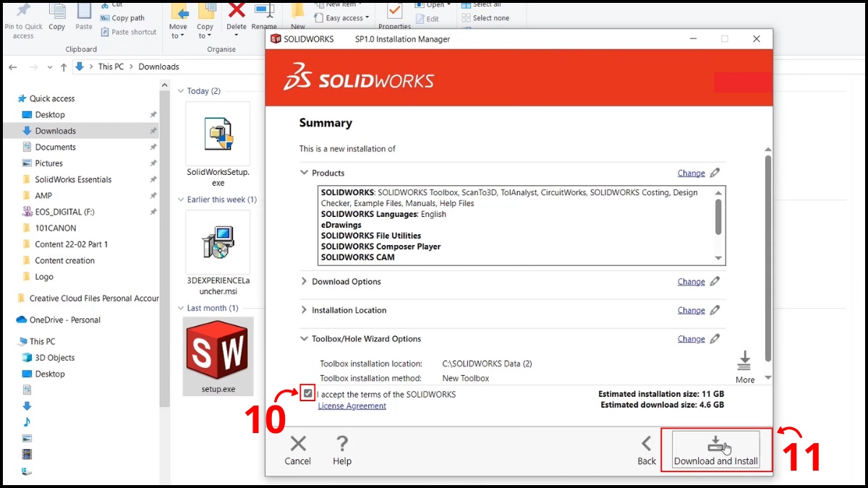
Task: Click the pencil icon beside Products Change
Action: 715,173
